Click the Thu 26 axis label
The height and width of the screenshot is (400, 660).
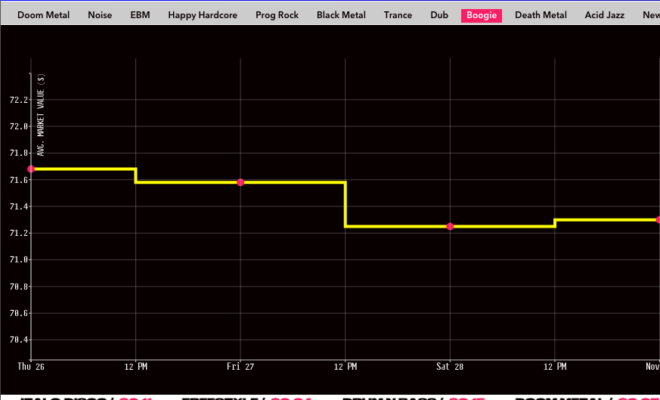click(x=31, y=366)
